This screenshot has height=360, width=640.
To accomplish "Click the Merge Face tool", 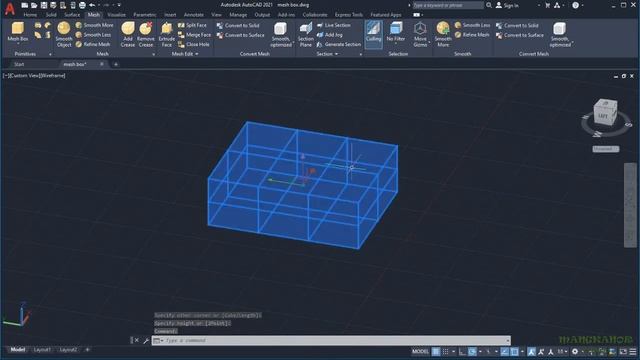I will tap(194, 35).
